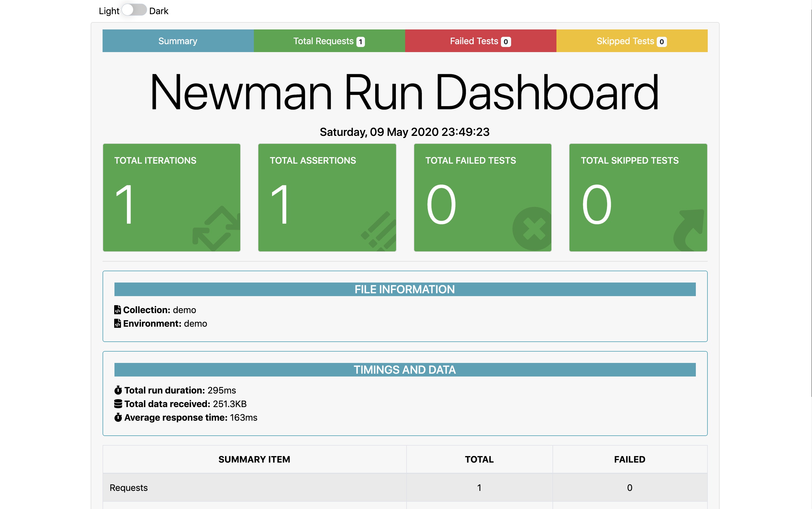Click the page vertical scrollbar
812x509 pixels.
point(811,202)
